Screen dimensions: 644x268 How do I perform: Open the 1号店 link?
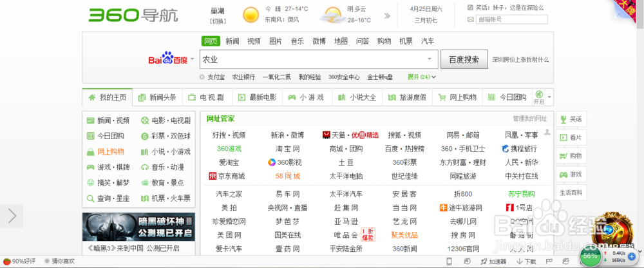519,207
